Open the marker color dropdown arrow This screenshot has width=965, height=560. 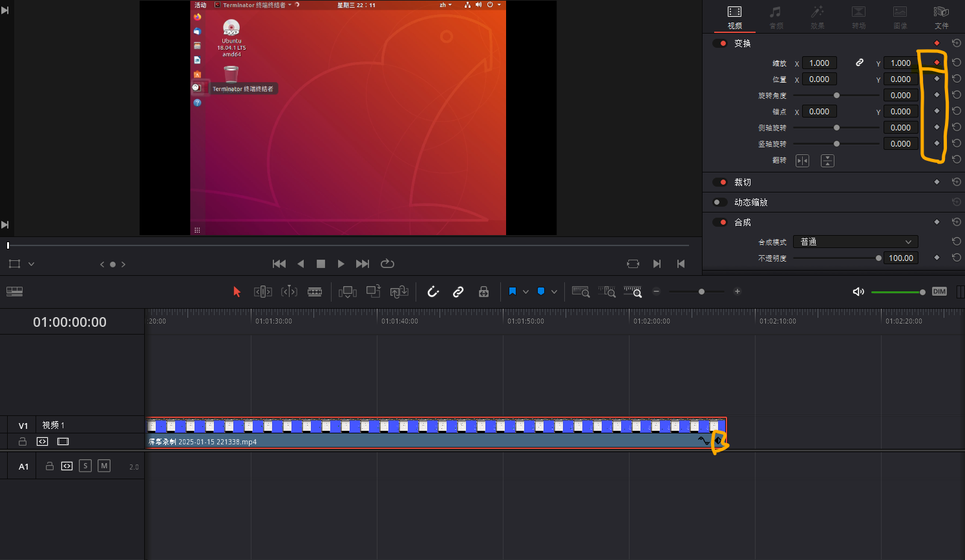pyautogui.click(x=554, y=292)
